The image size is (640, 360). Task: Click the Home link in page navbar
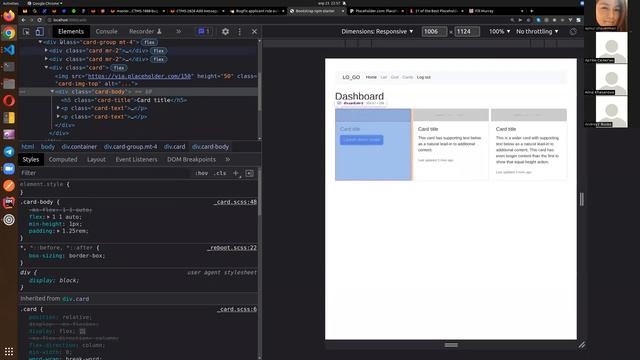point(371,77)
